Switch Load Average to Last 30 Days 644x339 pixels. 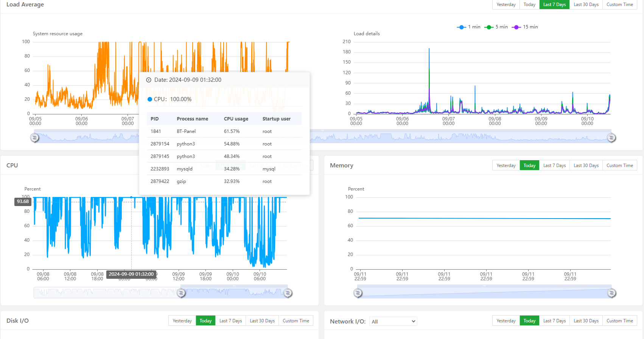click(x=586, y=5)
